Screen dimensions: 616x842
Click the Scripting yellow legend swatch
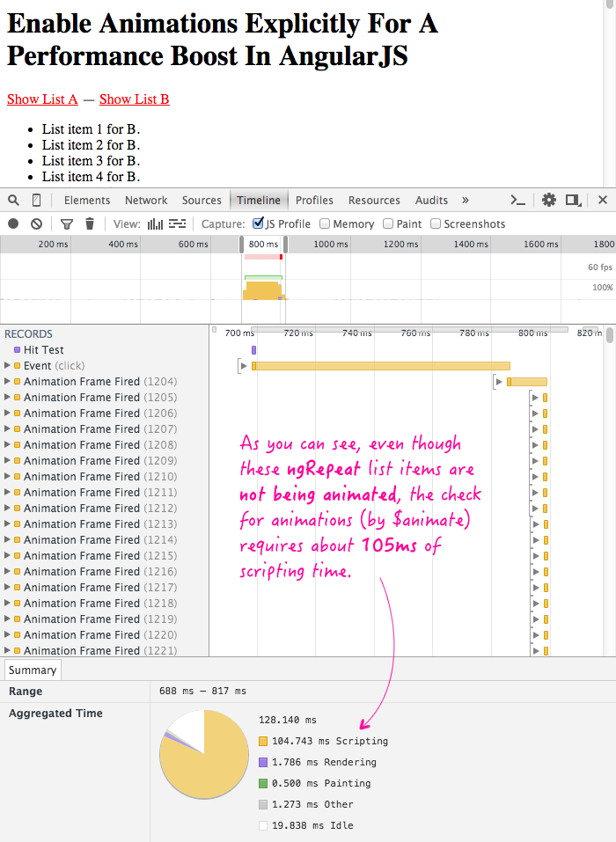263,741
